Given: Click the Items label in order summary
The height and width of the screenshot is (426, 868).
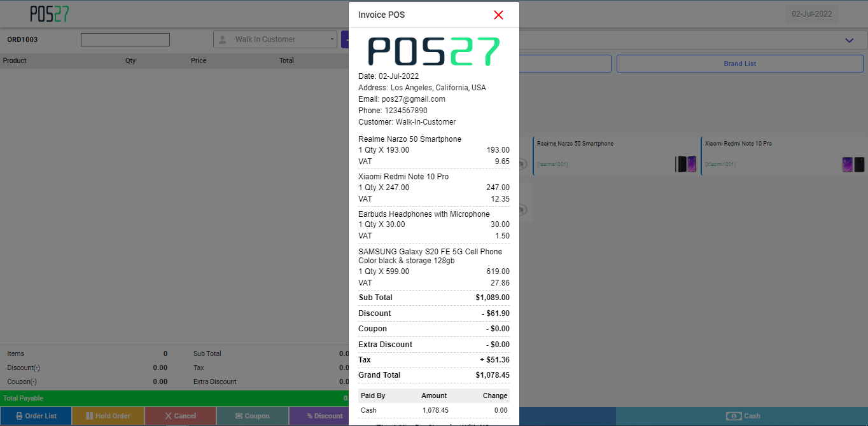Looking at the screenshot, I should (x=15, y=354).
